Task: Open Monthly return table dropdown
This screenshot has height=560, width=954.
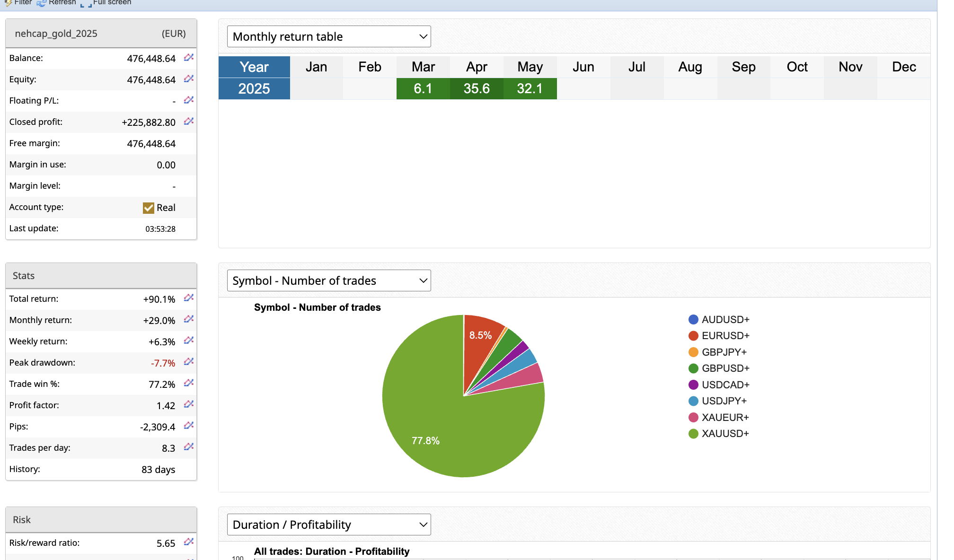Action: (x=329, y=36)
